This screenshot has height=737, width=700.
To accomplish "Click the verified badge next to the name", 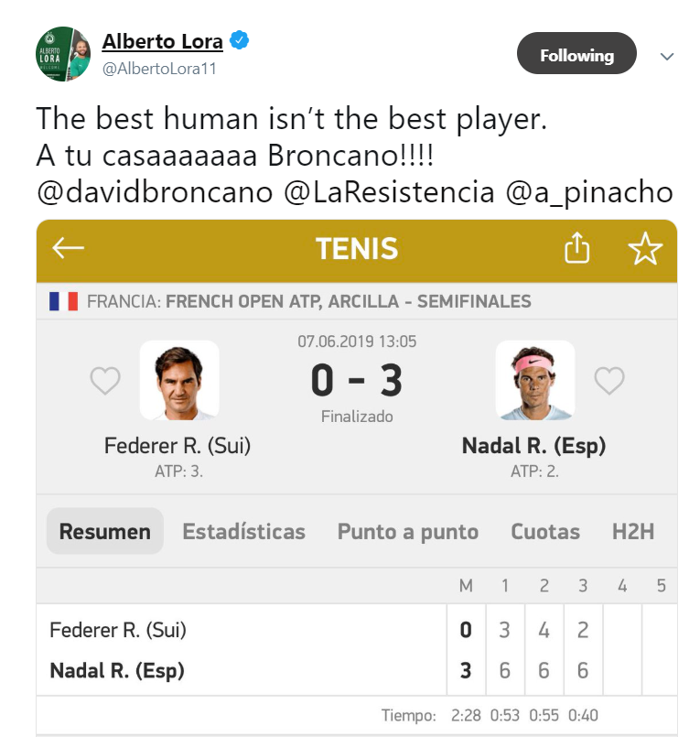I will coord(240,41).
